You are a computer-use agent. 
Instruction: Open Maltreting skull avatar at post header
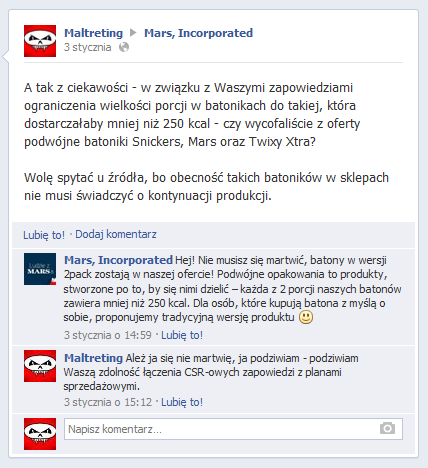point(40,41)
